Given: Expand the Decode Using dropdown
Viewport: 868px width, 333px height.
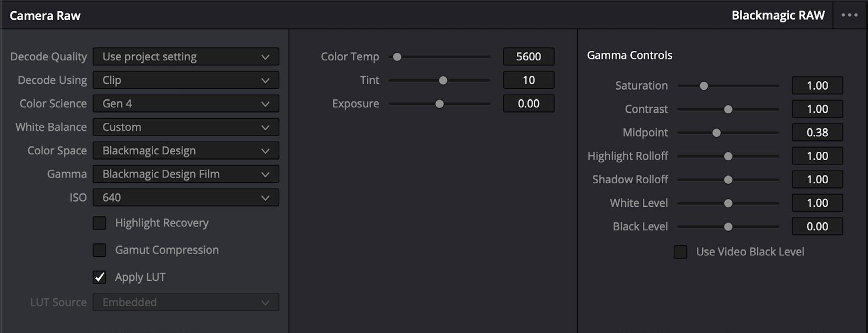Looking at the screenshot, I should point(186,80).
